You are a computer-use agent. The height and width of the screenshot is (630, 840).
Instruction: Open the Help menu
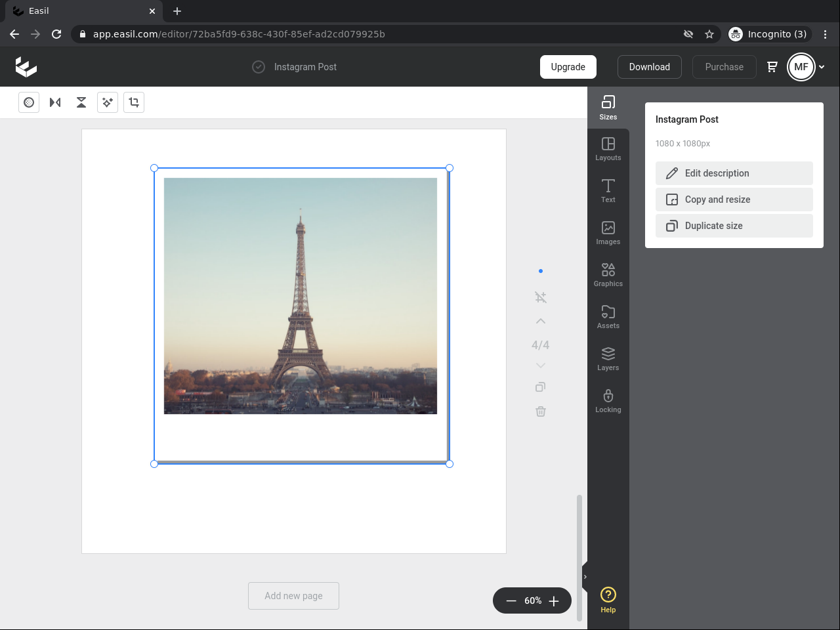point(608,600)
